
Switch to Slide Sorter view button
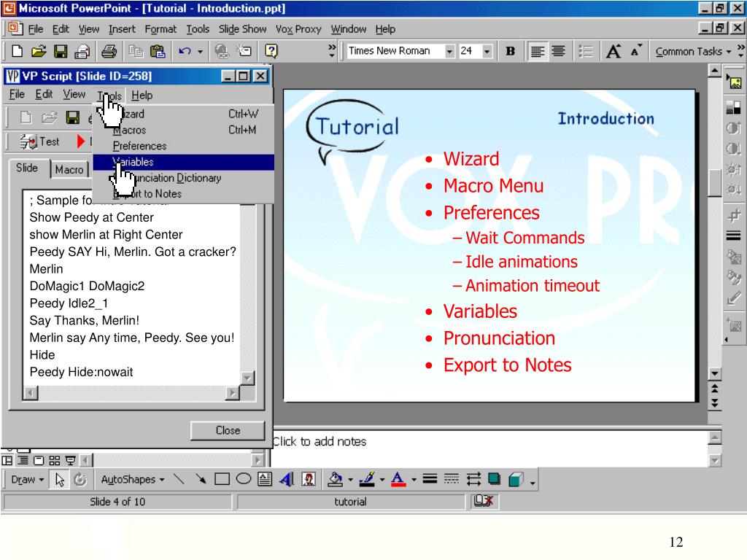[54, 461]
